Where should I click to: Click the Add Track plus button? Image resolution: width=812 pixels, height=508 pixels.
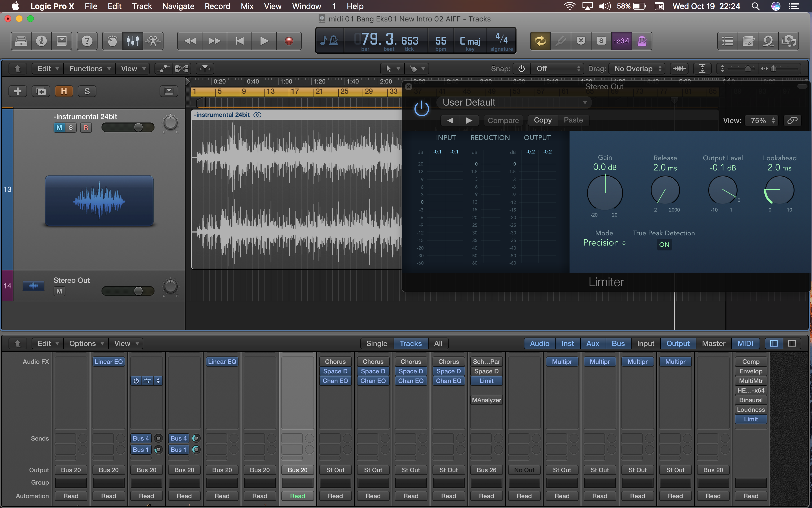18,91
